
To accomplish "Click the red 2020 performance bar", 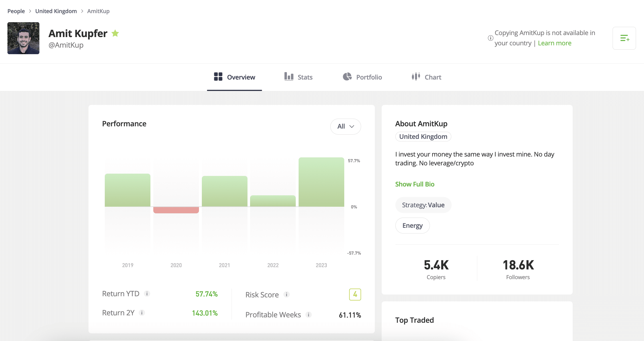I will click(176, 210).
